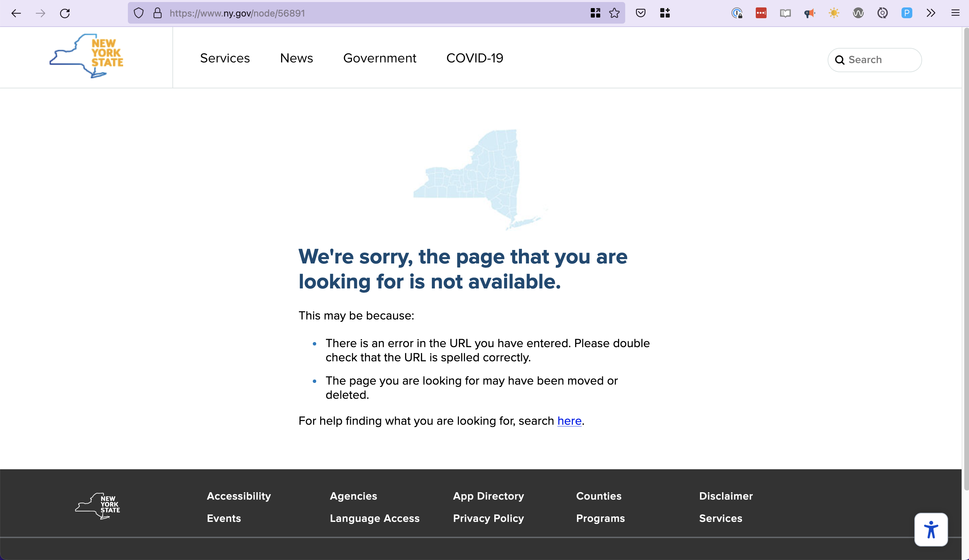969x560 pixels.
Task: Open the browser hamburger menu
Action: [955, 13]
